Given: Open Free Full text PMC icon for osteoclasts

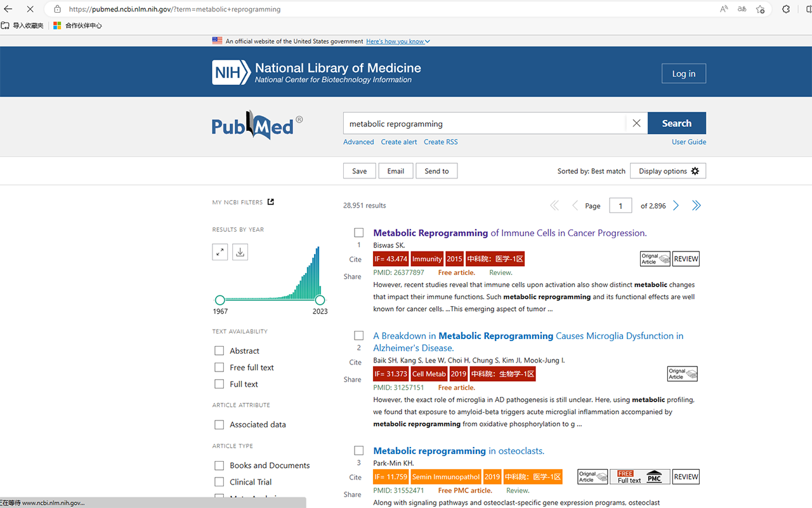Looking at the screenshot, I should point(640,477).
